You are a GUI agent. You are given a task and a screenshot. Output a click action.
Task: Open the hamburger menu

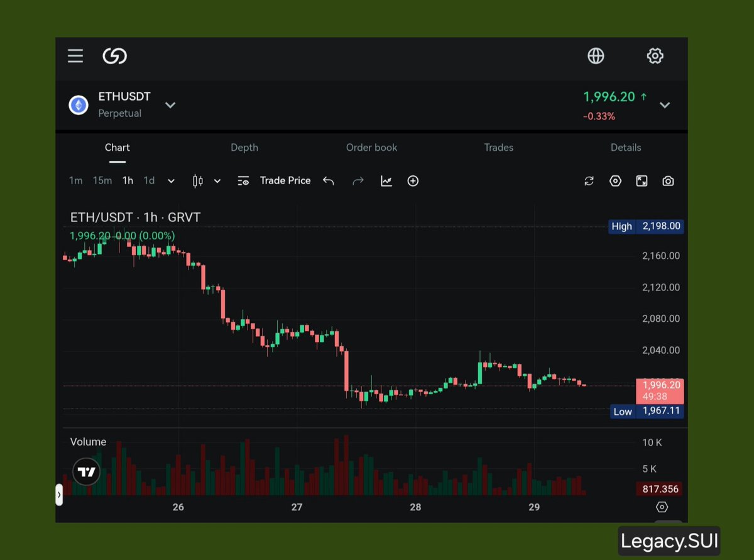[x=75, y=56]
